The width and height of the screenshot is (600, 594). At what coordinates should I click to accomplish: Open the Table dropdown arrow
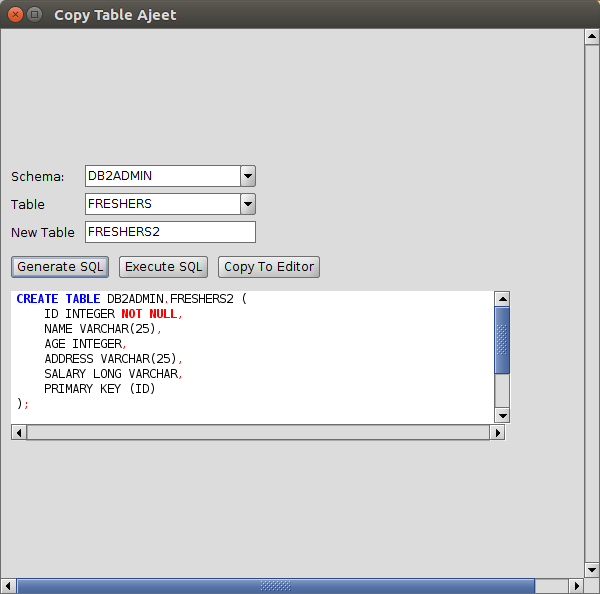click(248, 204)
